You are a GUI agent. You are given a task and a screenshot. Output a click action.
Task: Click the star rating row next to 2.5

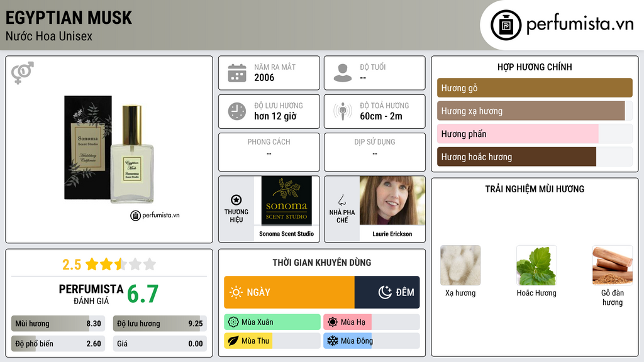[x=121, y=264]
